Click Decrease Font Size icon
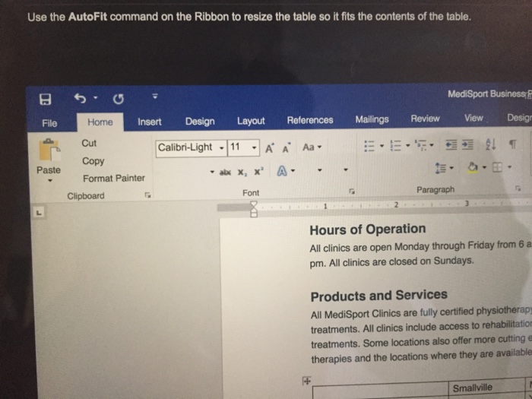The width and height of the screenshot is (532, 399). click(x=287, y=148)
